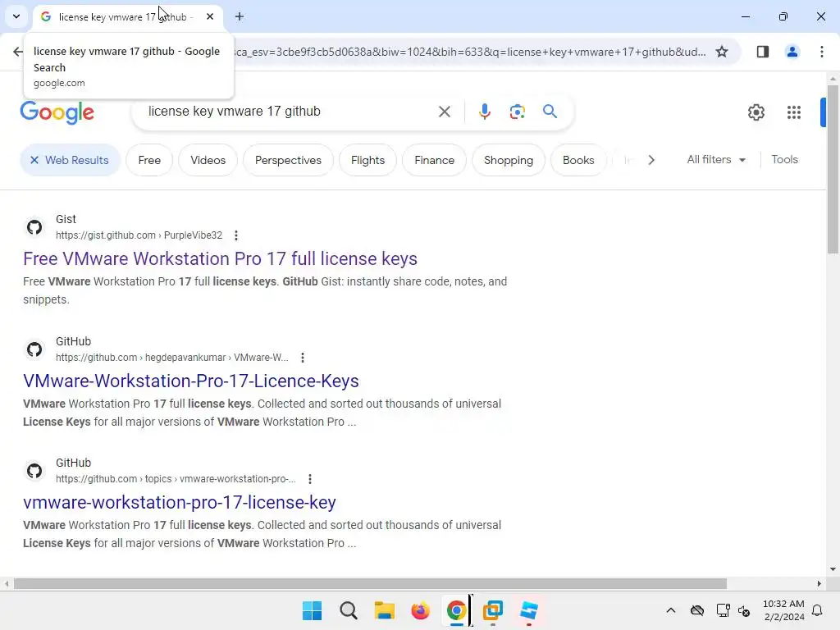This screenshot has height=630, width=840.
Task: Open the Windows Start menu
Action: pos(312,610)
